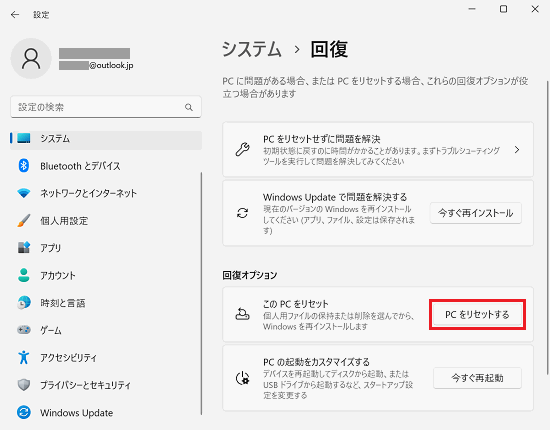Click the システム monitor icon

click(x=24, y=138)
